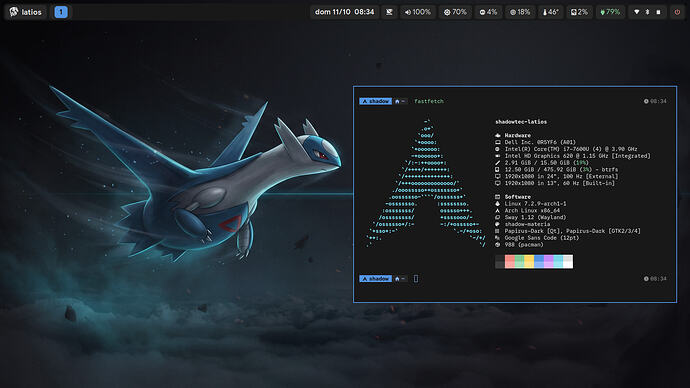Click the purple color swatch in fastfetch

[548, 261]
